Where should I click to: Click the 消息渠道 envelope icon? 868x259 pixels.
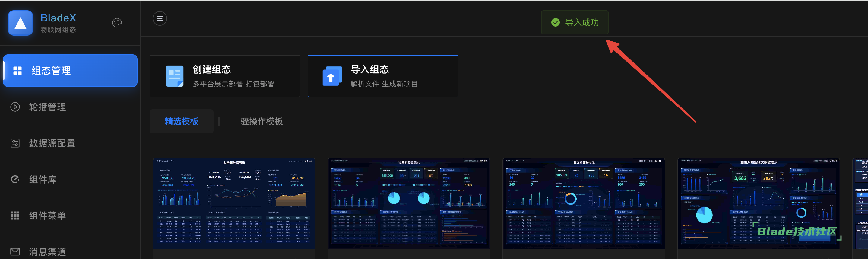tap(15, 251)
